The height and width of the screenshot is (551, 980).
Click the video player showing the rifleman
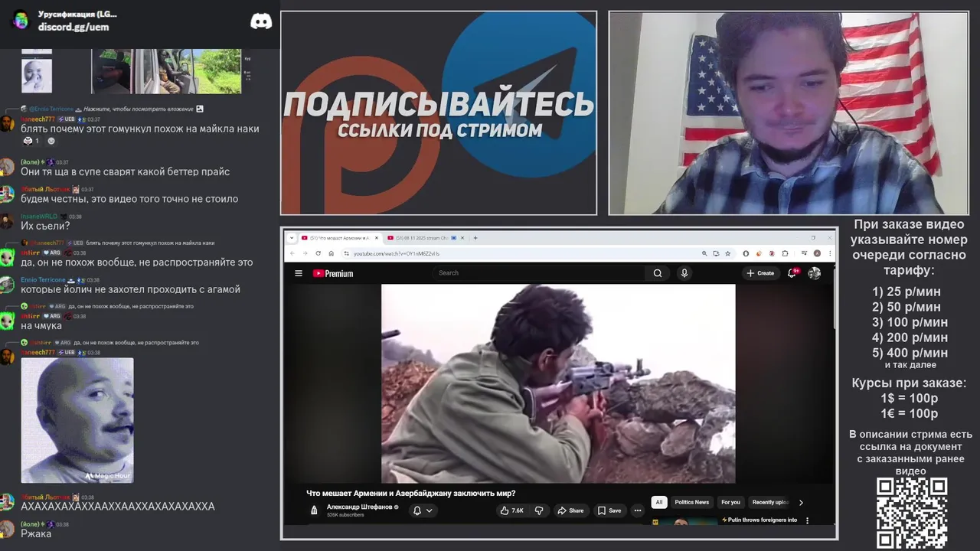558,383
